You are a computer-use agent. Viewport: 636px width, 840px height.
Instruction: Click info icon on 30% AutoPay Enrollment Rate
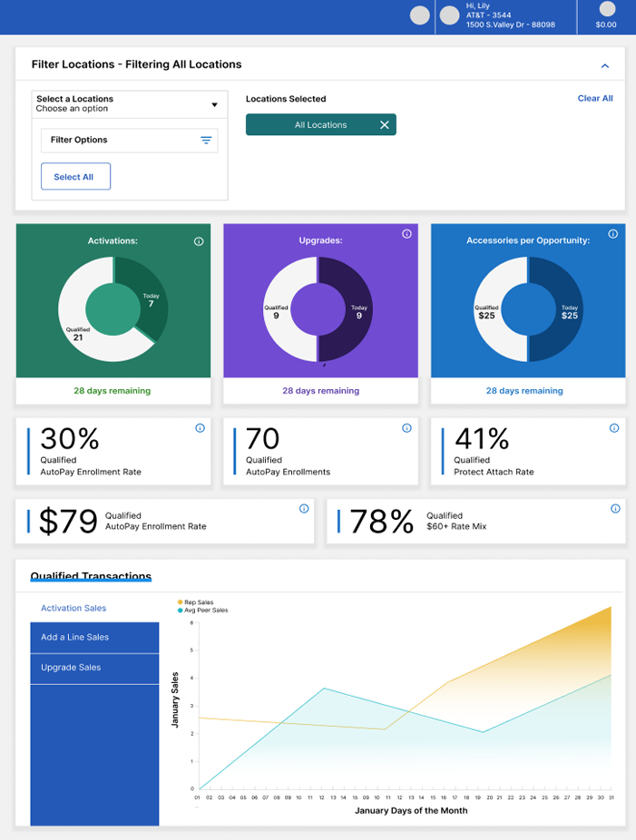200,428
